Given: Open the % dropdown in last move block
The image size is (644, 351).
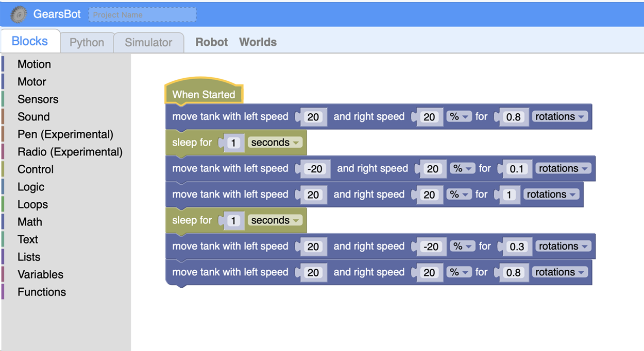Looking at the screenshot, I should 459,272.
